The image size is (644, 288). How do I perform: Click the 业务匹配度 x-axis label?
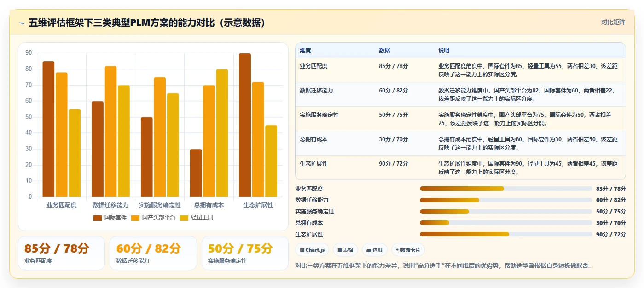62,205
